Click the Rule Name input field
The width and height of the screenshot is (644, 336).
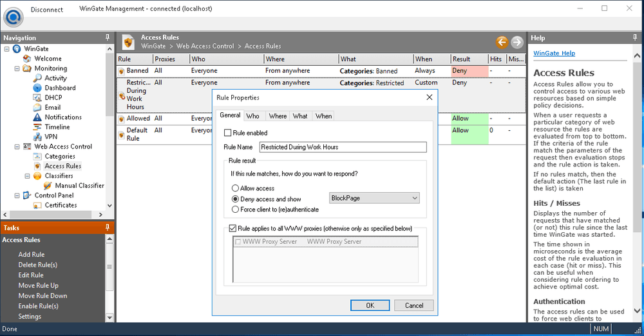[x=343, y=147]
